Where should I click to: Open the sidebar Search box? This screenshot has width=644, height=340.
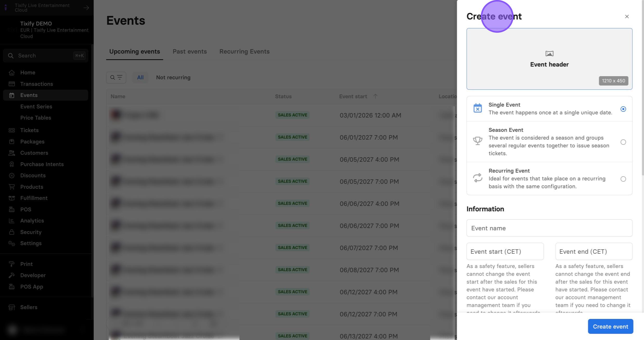click(x=46, y=56)
